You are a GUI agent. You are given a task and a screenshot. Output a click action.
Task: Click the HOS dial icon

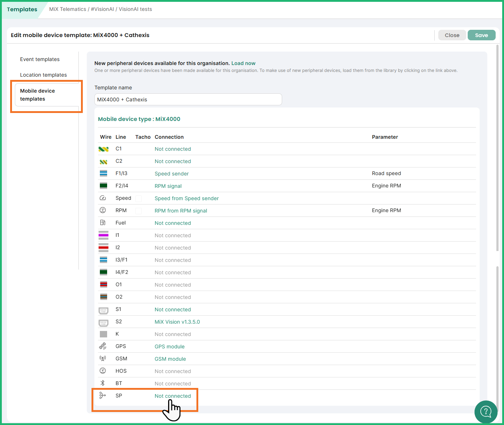[103, 371]
